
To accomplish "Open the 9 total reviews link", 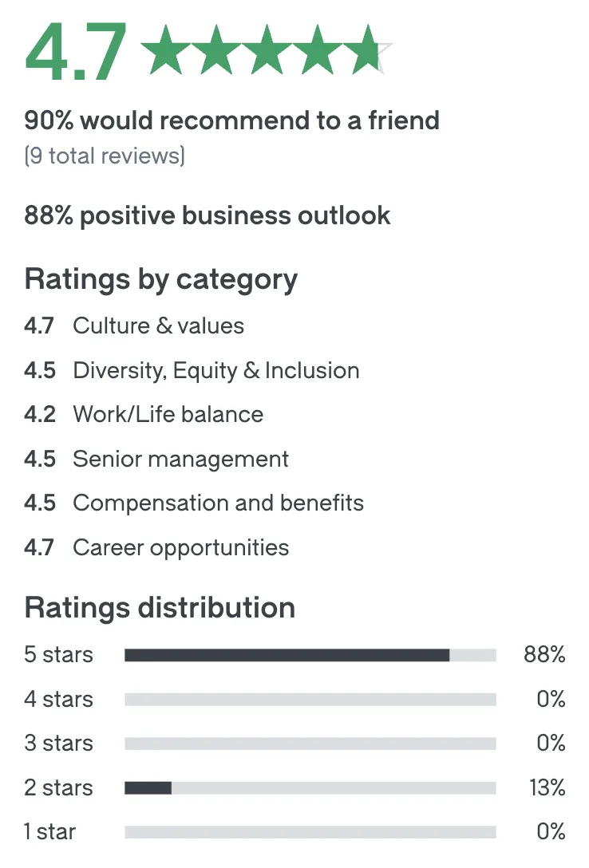I will (x=105, y=156).
